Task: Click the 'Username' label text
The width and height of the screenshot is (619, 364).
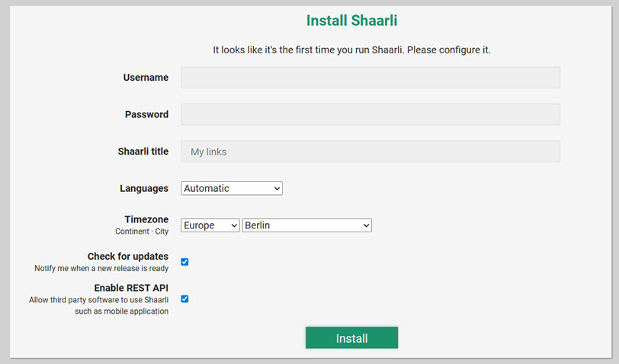Action: (146, 78)
